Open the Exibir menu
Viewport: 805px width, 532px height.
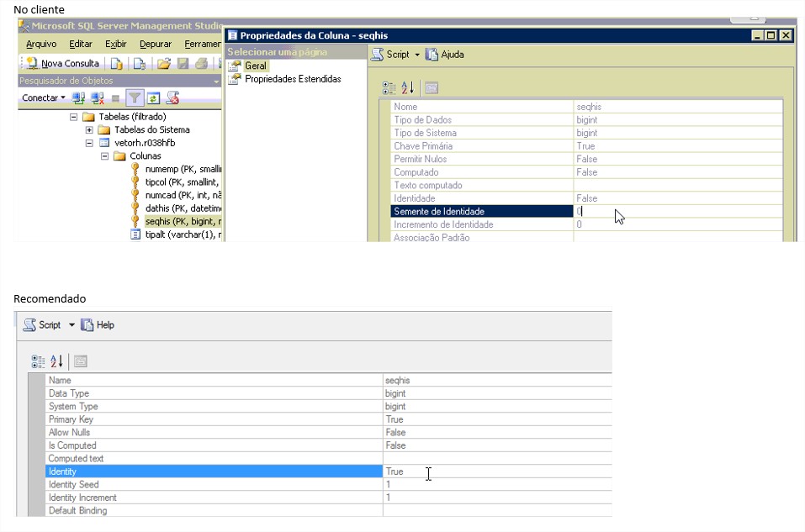(115, 44)
